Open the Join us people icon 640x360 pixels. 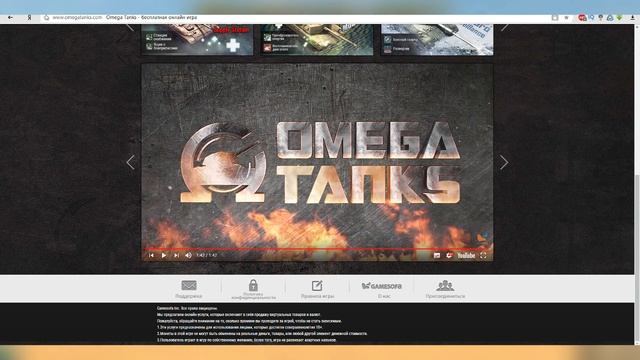[x=445, y=285]
